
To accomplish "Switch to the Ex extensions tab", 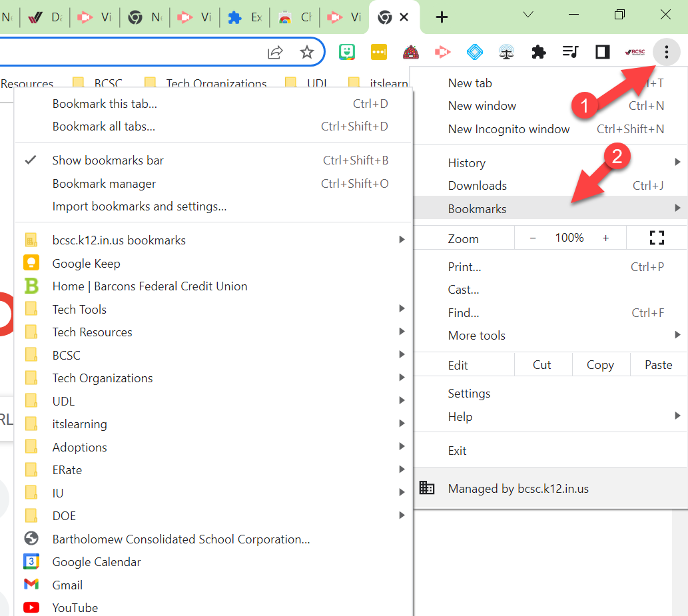I will (x=245, y=17).
